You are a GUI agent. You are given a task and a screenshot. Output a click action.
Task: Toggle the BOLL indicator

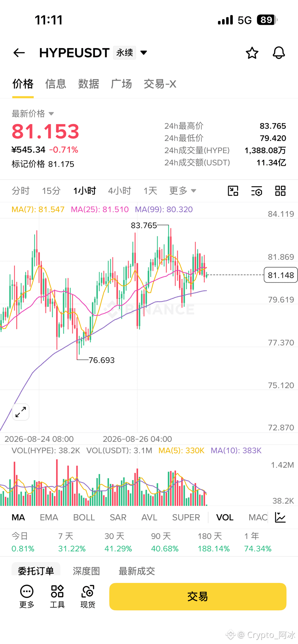click(84, 517)
